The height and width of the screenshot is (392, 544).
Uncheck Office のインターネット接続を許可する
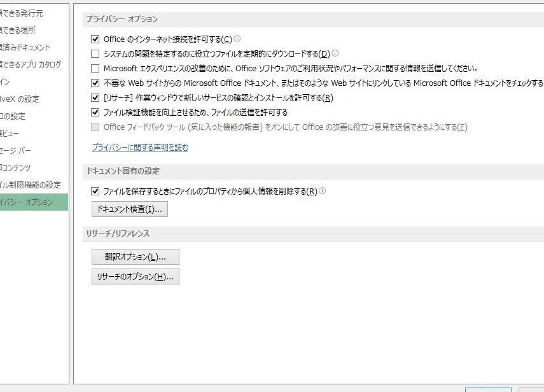pyautogui.click(x=95, y=39)
